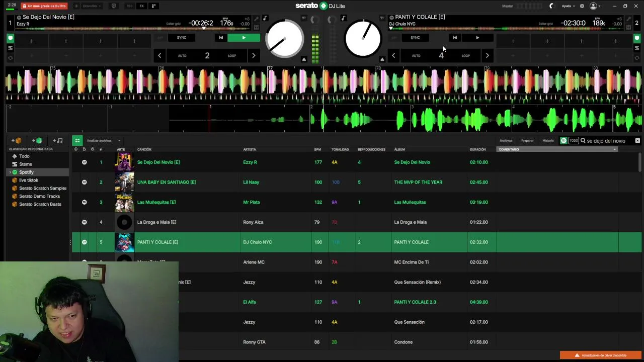The image size is (644, 362).
Task: Click the UNA BABY EN SANTIAGO album art
Action: click(x=124, y=182)
